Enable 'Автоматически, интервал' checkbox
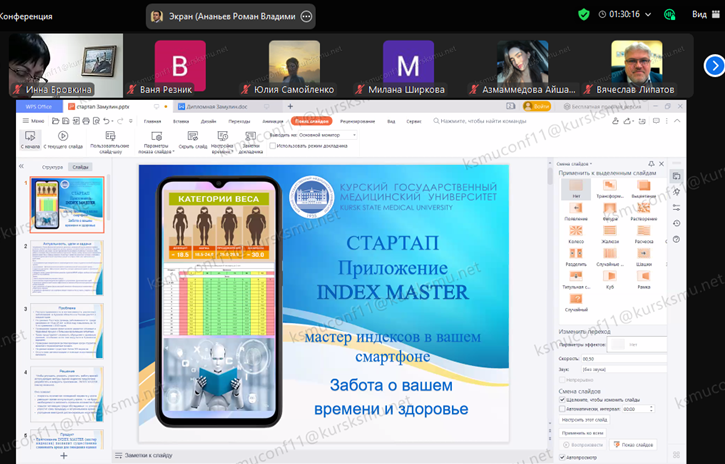This screenshot has height=464, width=725. (562, 409)
